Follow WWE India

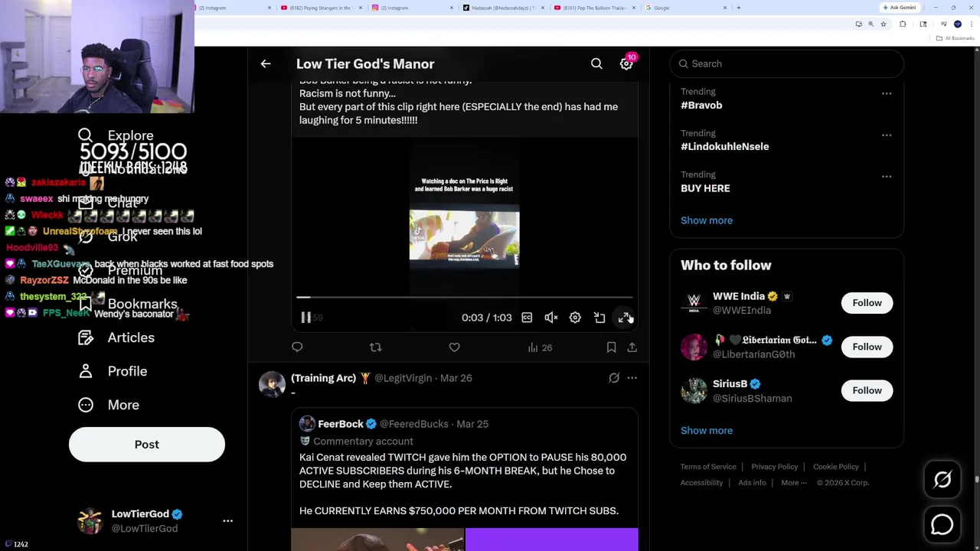(867, 303)
